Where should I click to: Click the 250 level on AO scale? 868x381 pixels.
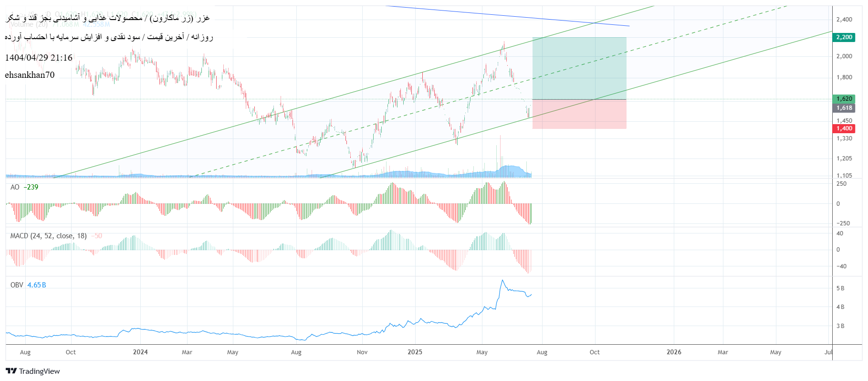841,184
